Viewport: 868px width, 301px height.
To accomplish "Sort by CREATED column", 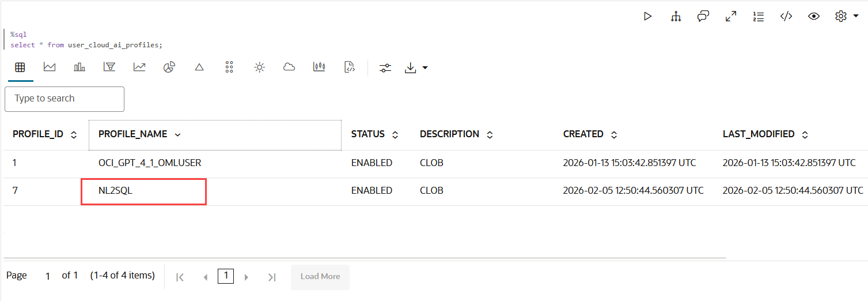I will pyautogui.click(x=614, y=134).
